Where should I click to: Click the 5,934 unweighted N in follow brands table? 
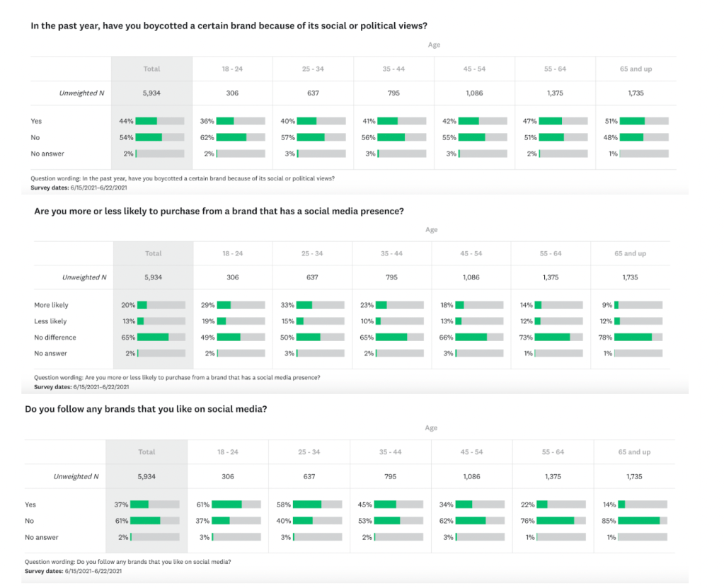[146, 476]
